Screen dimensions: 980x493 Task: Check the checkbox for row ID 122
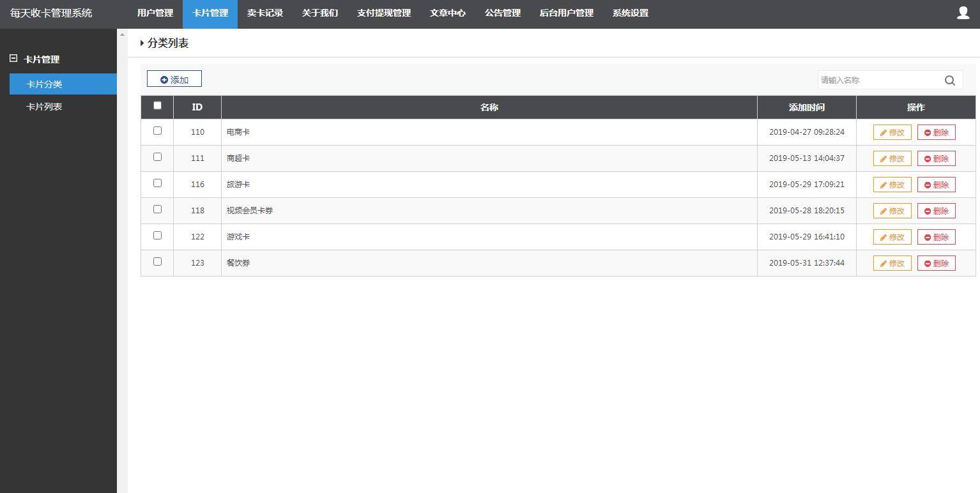[157, 235]
